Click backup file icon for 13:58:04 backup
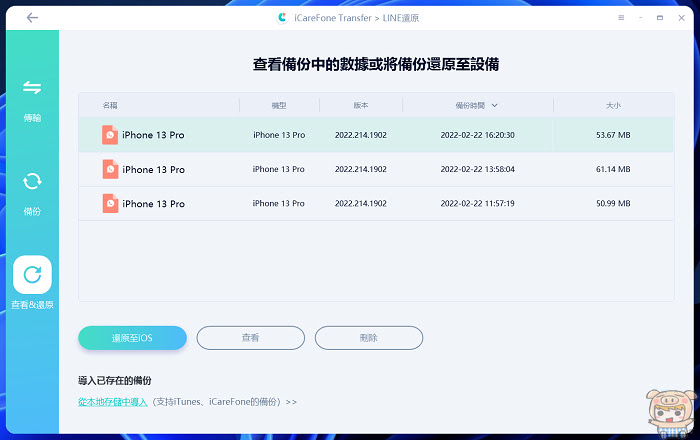The height and width of the screenshot is (440, 700). tap(110, 169)
